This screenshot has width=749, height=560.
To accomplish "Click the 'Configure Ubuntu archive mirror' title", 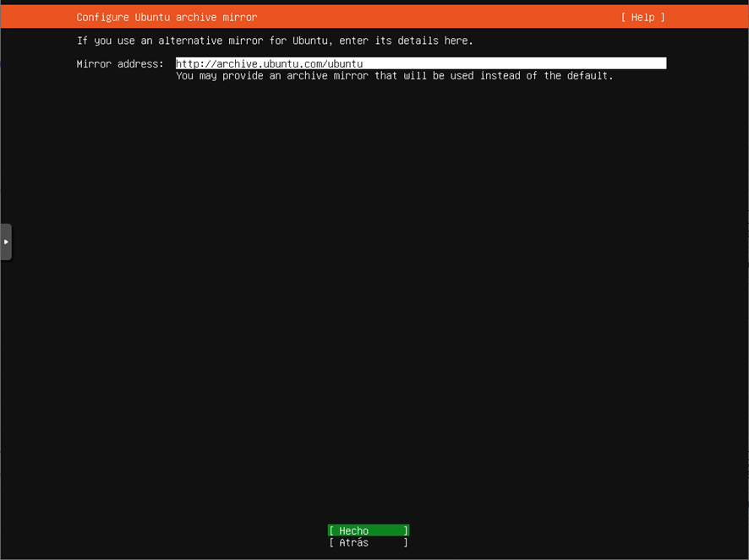I will 167,17.
